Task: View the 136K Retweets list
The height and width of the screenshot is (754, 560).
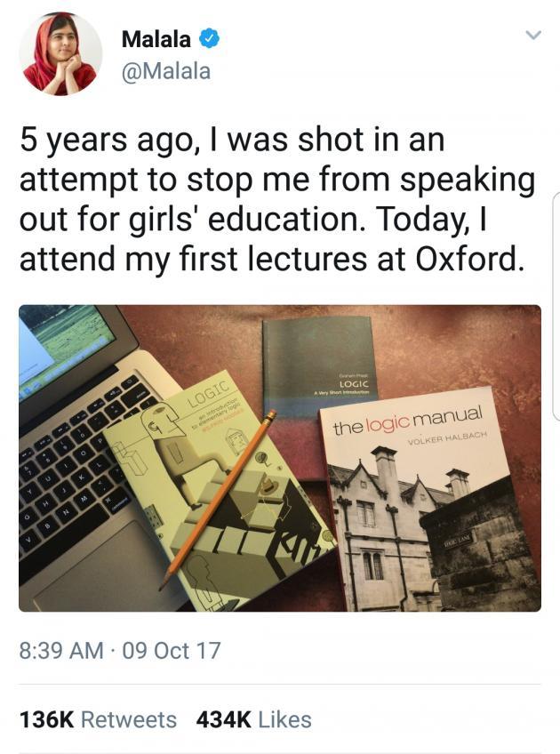Action: 98,719
